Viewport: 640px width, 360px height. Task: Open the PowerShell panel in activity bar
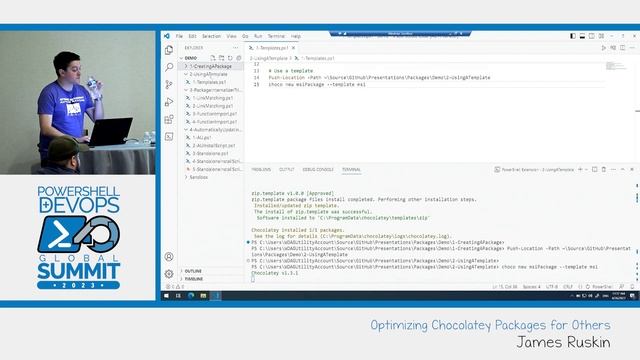pos(169,136)
